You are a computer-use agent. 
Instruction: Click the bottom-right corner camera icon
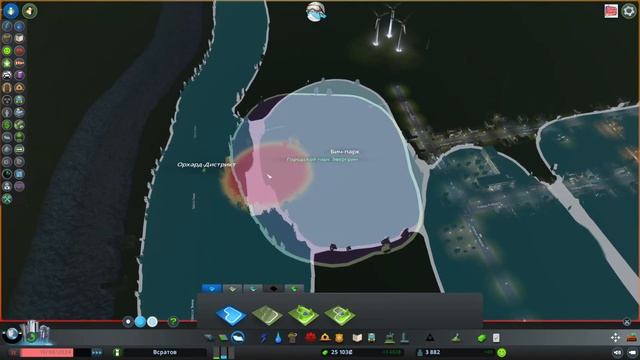(632, 352)
